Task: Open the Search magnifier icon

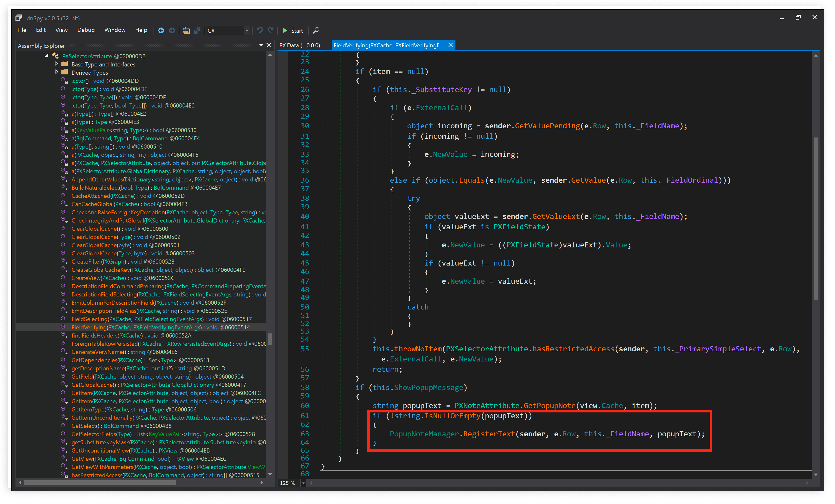Action: 316,30
